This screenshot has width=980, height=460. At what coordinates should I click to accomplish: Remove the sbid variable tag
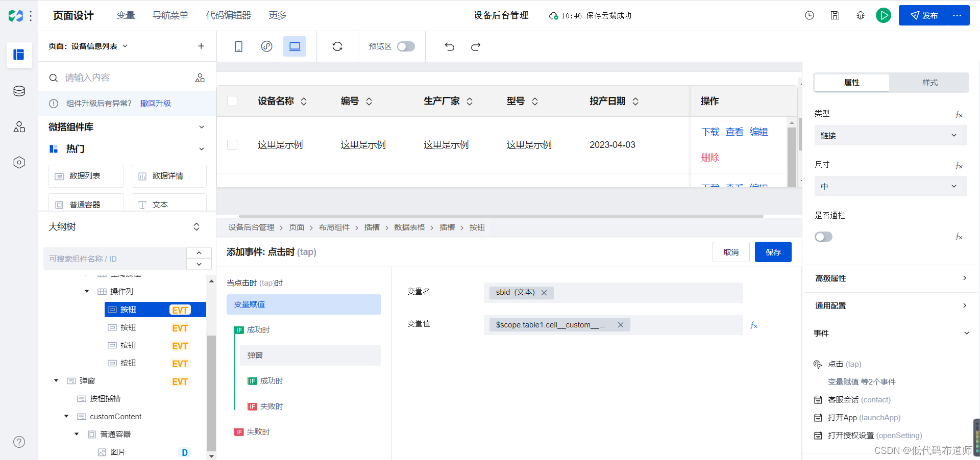click(x=544, y=293)
